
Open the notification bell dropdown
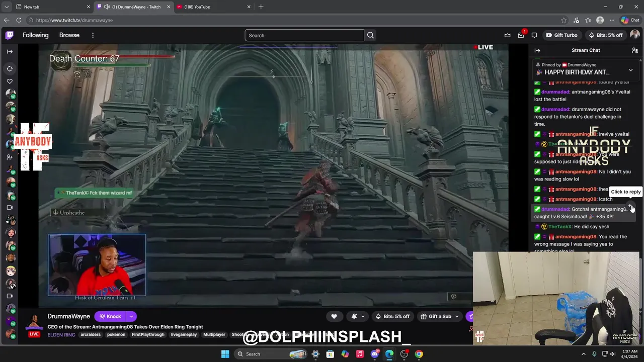click(x=358, y=316)
